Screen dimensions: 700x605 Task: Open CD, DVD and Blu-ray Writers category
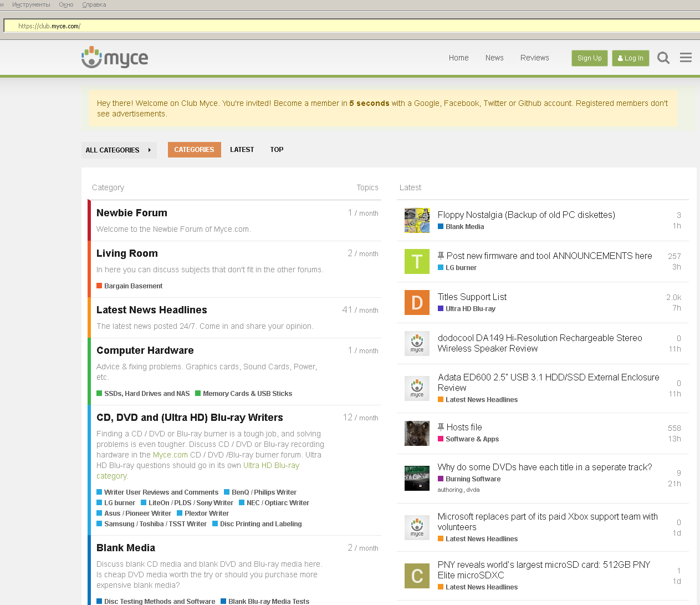tap(190, 418)
